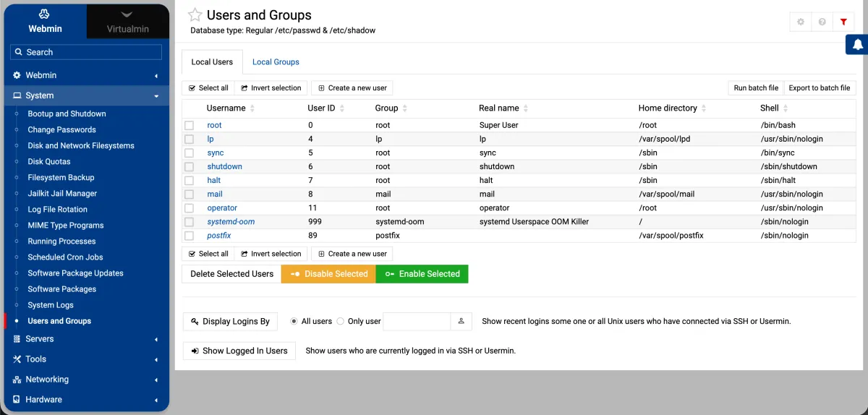Open System Logs menu item
The image size is (868, 415).
tap(51, 304)
